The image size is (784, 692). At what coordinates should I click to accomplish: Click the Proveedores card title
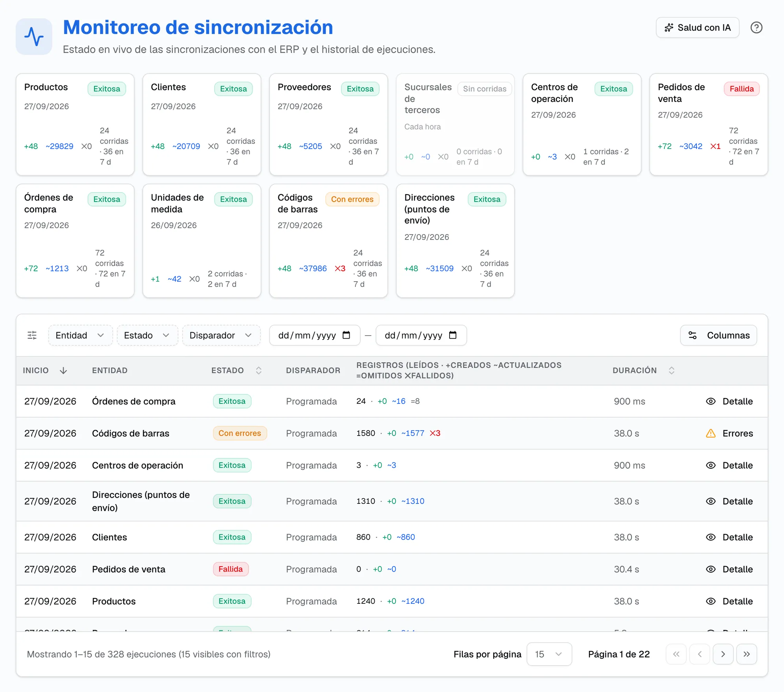pos(304,87)
